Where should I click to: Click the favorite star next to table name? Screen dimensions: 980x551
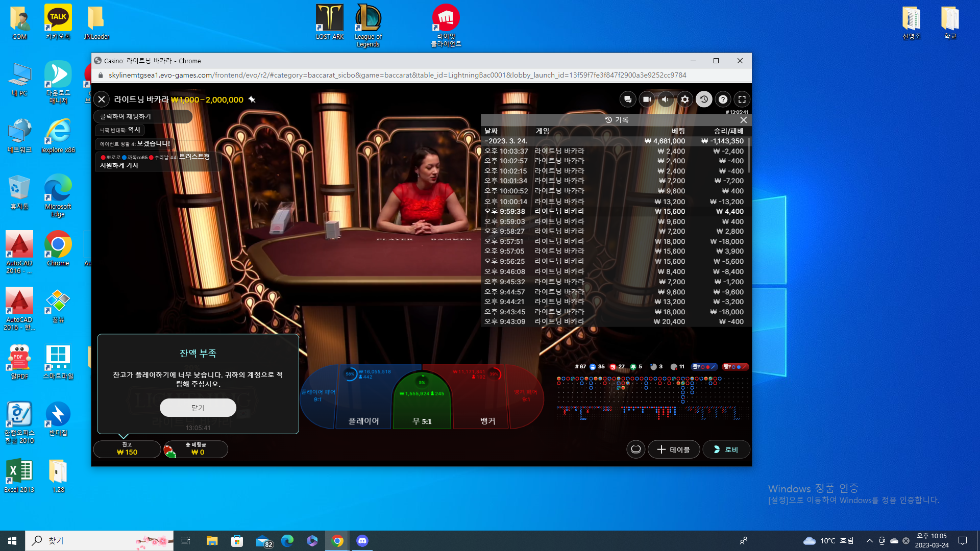252,99
